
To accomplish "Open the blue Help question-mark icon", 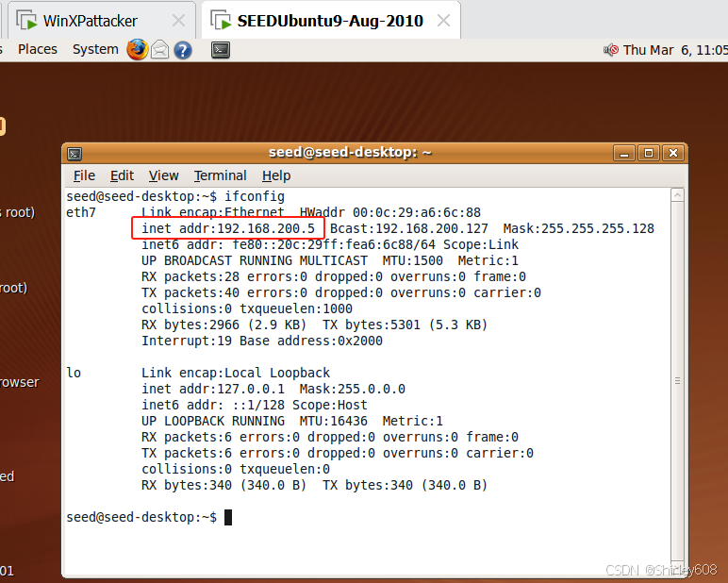I will pyautogui.click(x=182, y=50).
